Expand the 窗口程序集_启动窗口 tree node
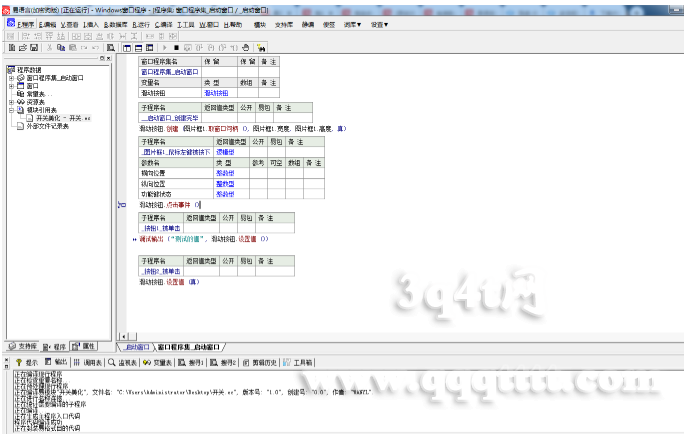Viewport: 684px width, 434px height. pos(11,78)
